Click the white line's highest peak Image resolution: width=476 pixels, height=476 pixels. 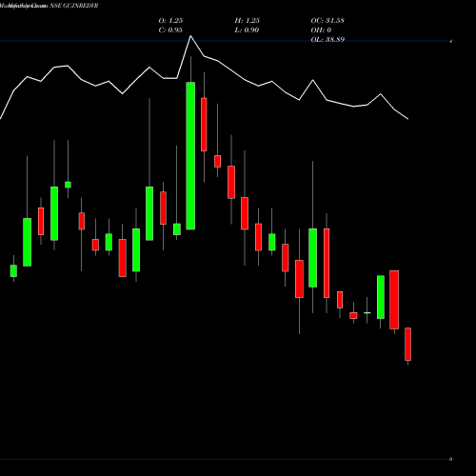tap(190, 36)
